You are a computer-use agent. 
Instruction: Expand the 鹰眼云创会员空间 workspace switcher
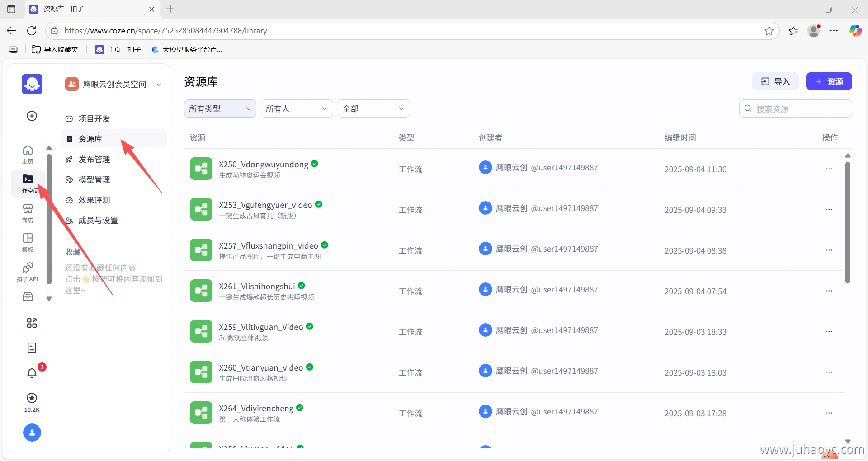click(113, 85)
